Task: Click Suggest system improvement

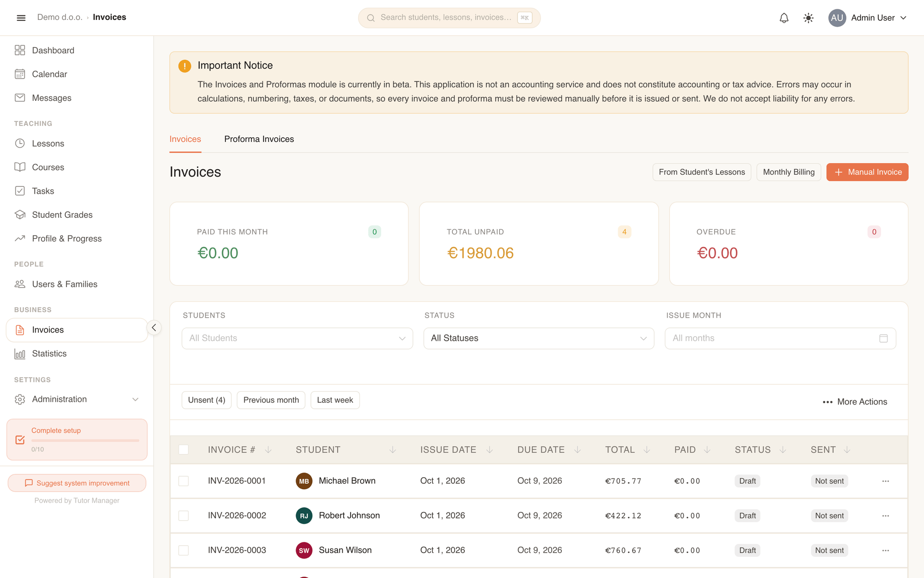Action: (77, 483)
